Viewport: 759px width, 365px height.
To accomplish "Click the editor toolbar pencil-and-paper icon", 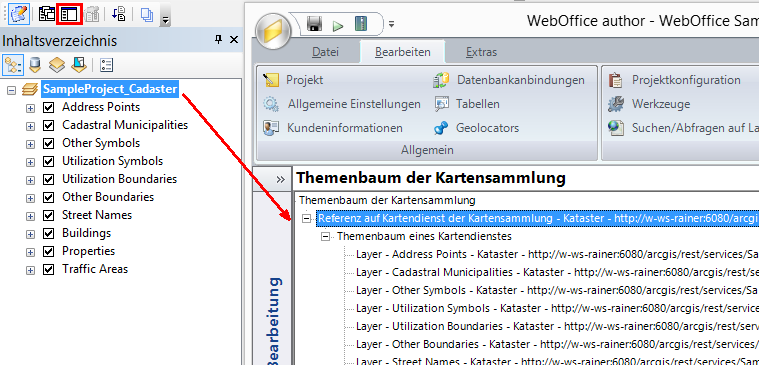I will [x=19, y=15].
